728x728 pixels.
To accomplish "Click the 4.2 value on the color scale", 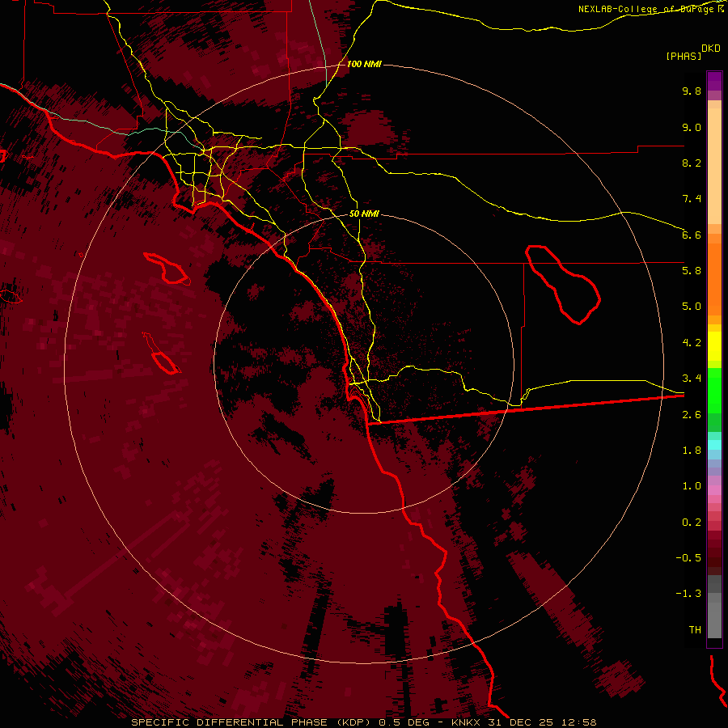I will [692, 343].
